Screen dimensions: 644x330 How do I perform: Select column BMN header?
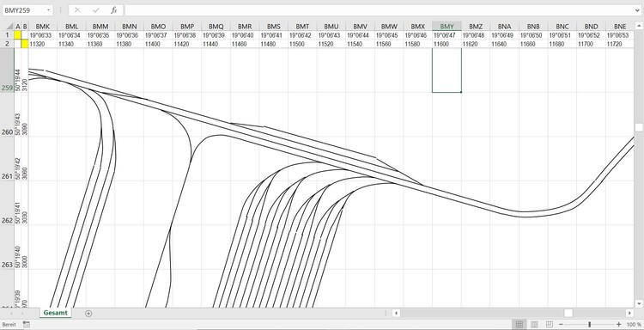pos(130,27)
